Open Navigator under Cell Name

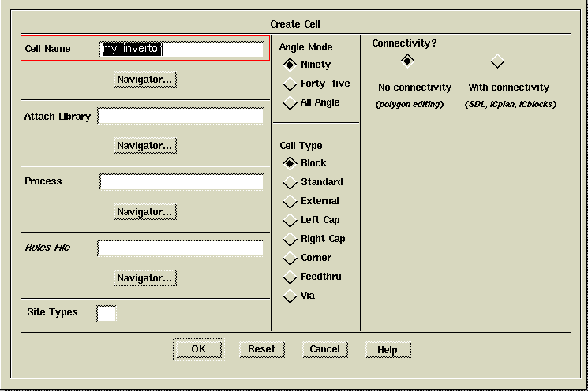144,80
